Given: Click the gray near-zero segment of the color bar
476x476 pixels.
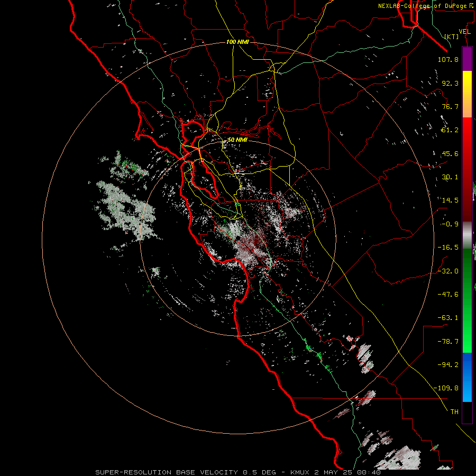Looking at the screenshot, I should (467, 235).
